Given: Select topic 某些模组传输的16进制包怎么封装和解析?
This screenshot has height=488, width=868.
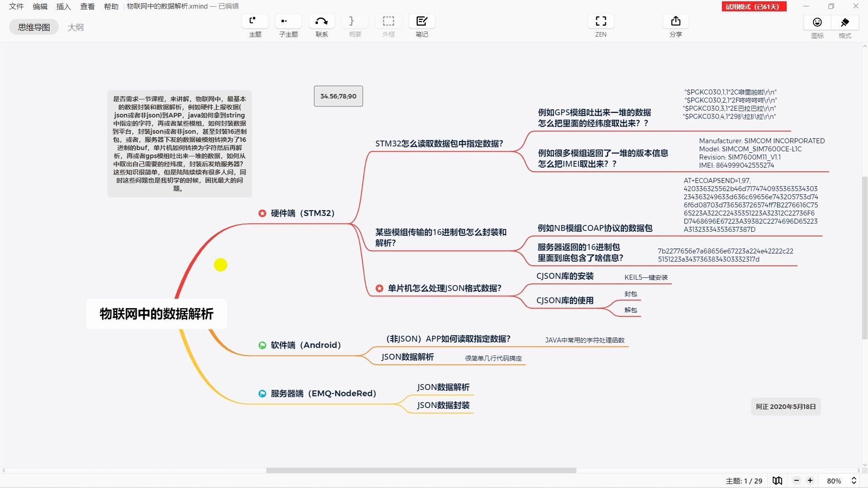Looking at the screenshot, I should tap(441, 238).
